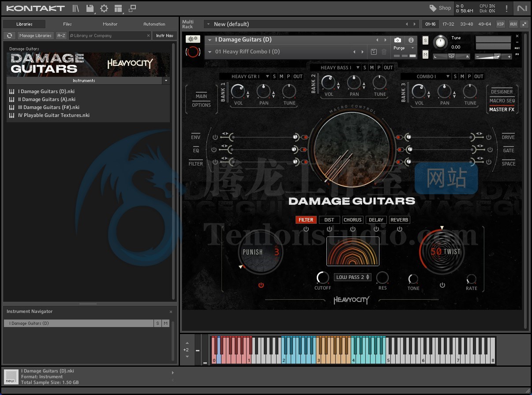Screen dimensions: 532x395
Task: Open the MACRO SEQ page tab
Action: coord(502,101)
